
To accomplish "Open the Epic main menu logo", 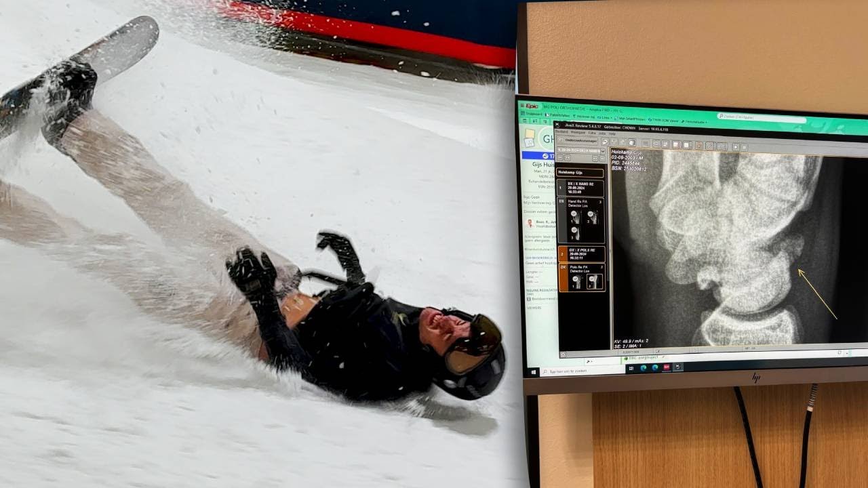I will coord(530,106).
